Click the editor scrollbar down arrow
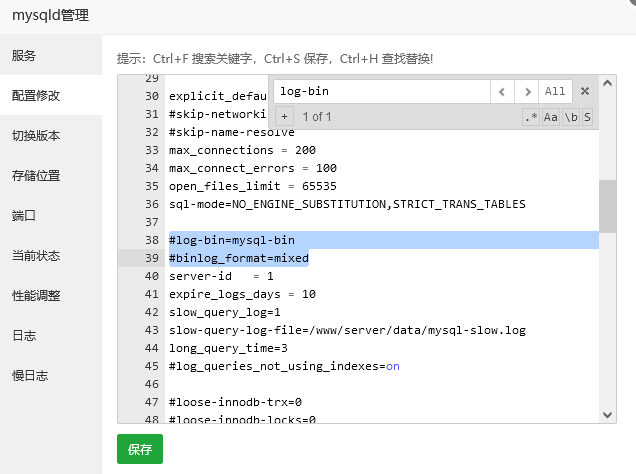 607,415
